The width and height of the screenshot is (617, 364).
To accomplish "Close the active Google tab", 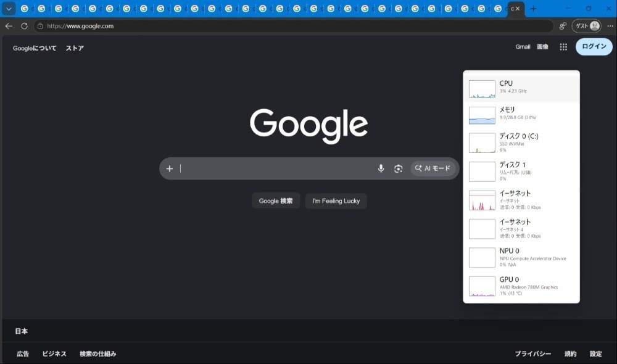I will point(518,8).
